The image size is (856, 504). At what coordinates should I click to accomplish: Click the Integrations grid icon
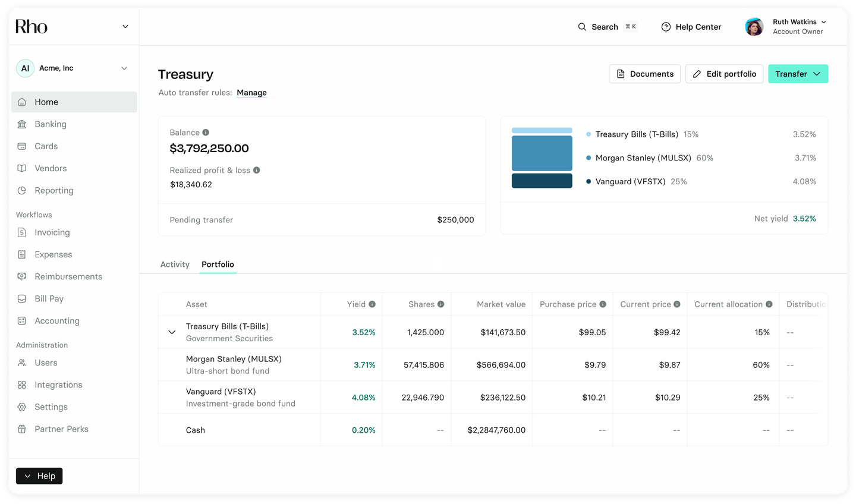tap(22, 385)
